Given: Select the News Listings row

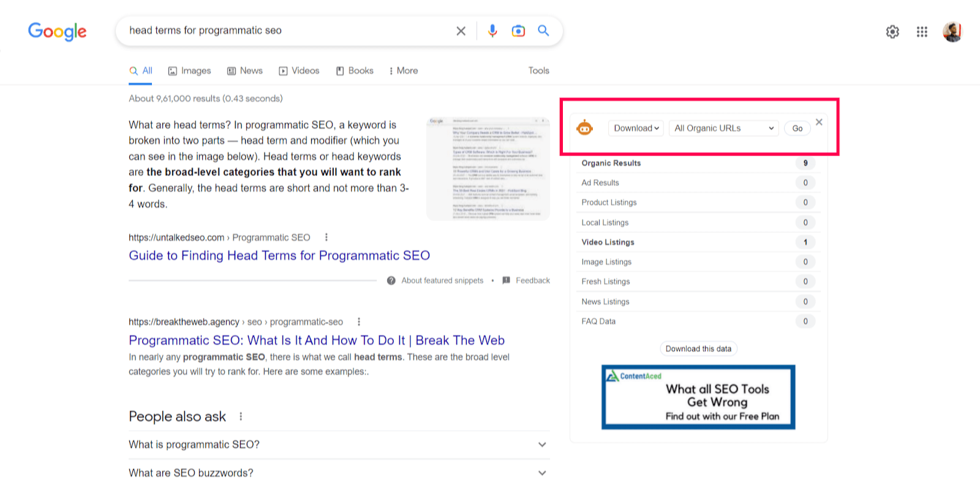Looking at the screenshot, I should point(698,301).
